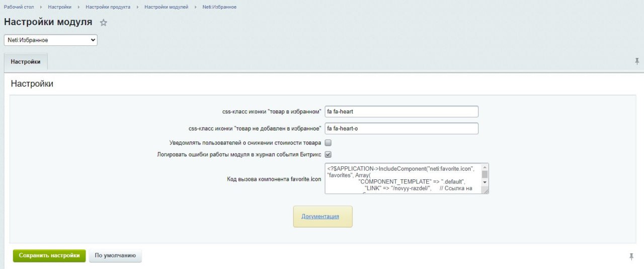Screen dimensions: 644x269
Task: Expand breadcrumb arrow after first Настройки item
Action: tap(78, 7)
